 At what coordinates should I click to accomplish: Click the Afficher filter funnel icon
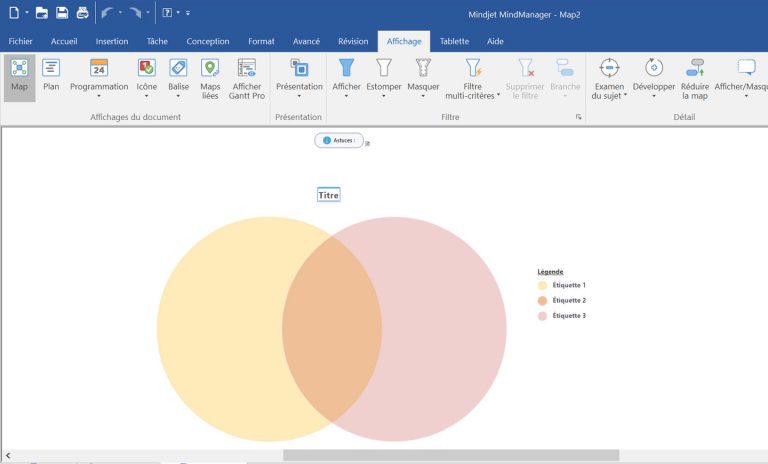346,69
